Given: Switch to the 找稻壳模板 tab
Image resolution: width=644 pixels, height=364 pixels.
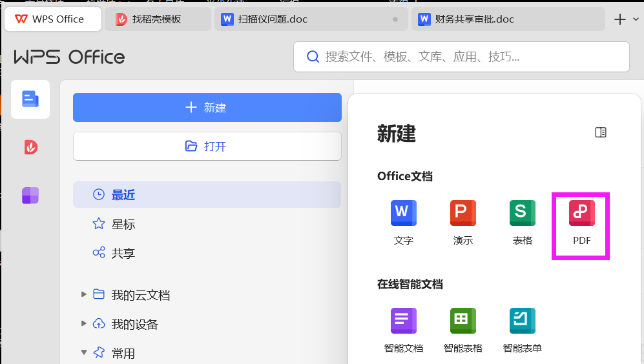Looking at the screenshot, I should pos(158,19).
